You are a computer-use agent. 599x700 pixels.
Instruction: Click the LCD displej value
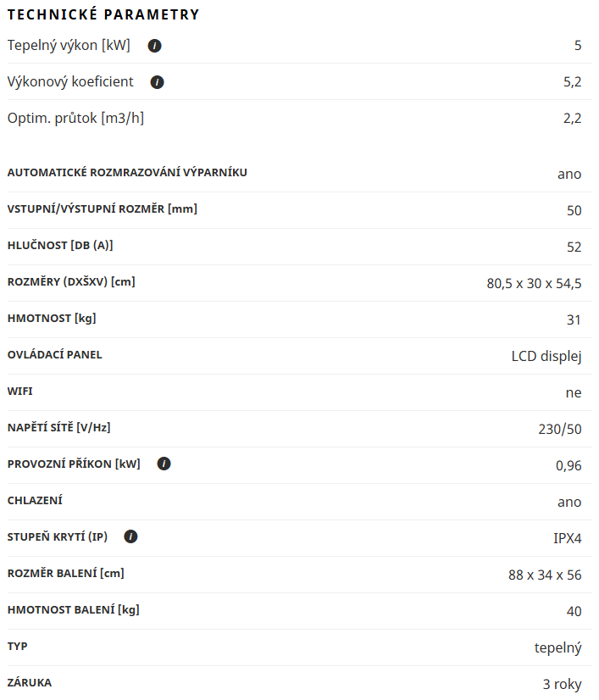point(546,356)
